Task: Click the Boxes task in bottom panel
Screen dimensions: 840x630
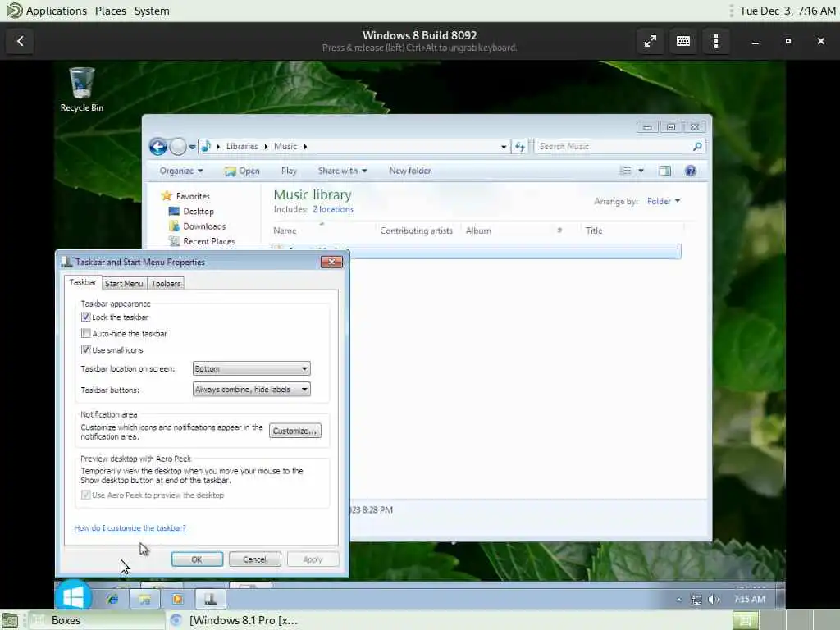Action: click(97, 620)
